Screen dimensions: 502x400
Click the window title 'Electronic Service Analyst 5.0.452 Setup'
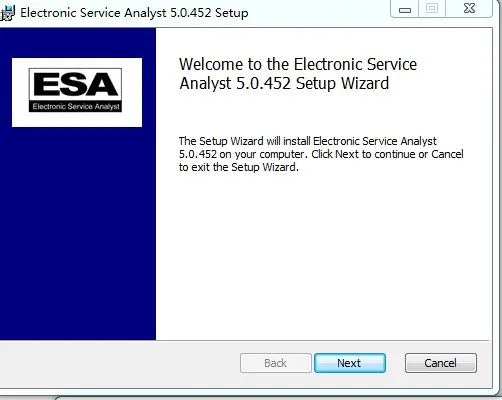click(x=134, y=13)
